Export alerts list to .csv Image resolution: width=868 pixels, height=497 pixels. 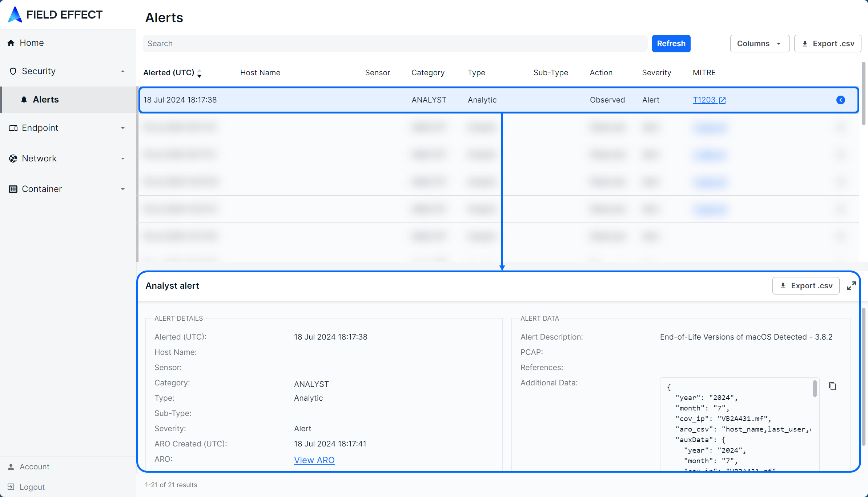click(x=828, y=44)
